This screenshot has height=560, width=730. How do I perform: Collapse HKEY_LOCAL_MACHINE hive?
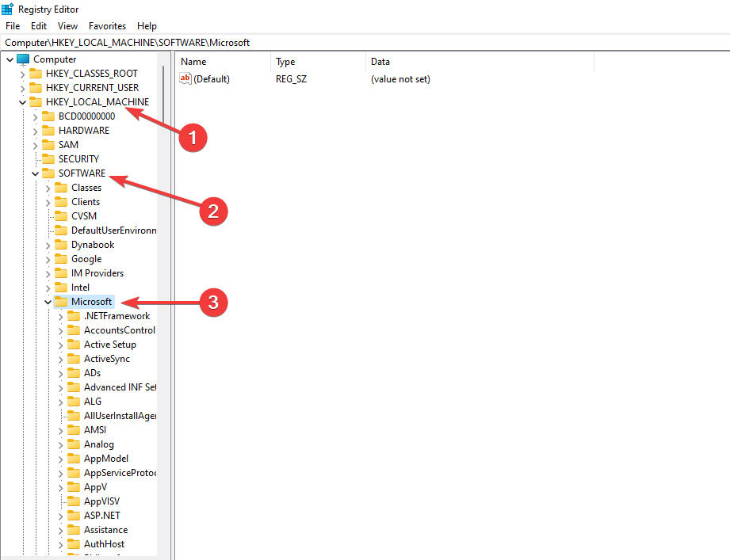pos(22,102)
